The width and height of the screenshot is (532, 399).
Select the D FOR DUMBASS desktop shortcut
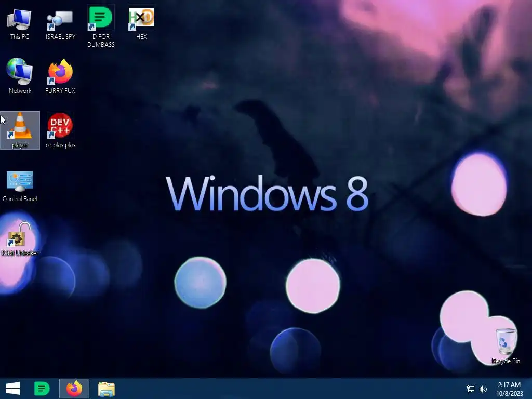coord(101,26)
